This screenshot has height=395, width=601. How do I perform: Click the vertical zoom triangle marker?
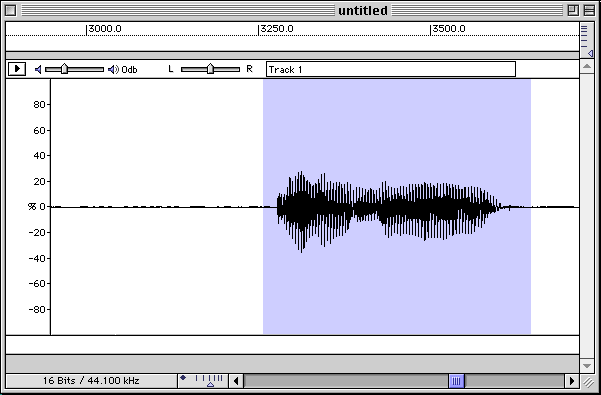click(590, 54)
